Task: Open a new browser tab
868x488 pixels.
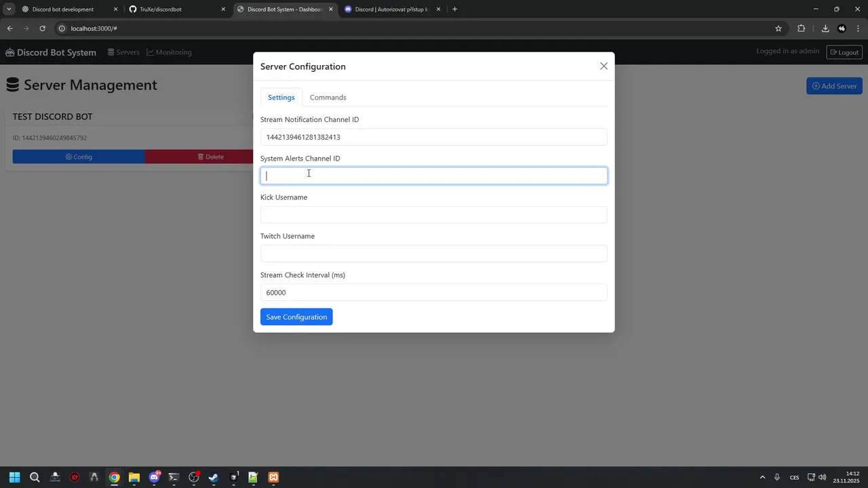Action: click(x=454, y=9)
